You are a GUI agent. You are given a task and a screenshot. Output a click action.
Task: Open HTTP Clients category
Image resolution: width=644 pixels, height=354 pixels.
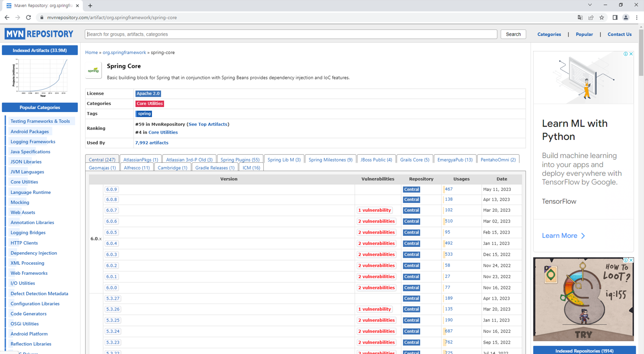click(x=24, y=243)
